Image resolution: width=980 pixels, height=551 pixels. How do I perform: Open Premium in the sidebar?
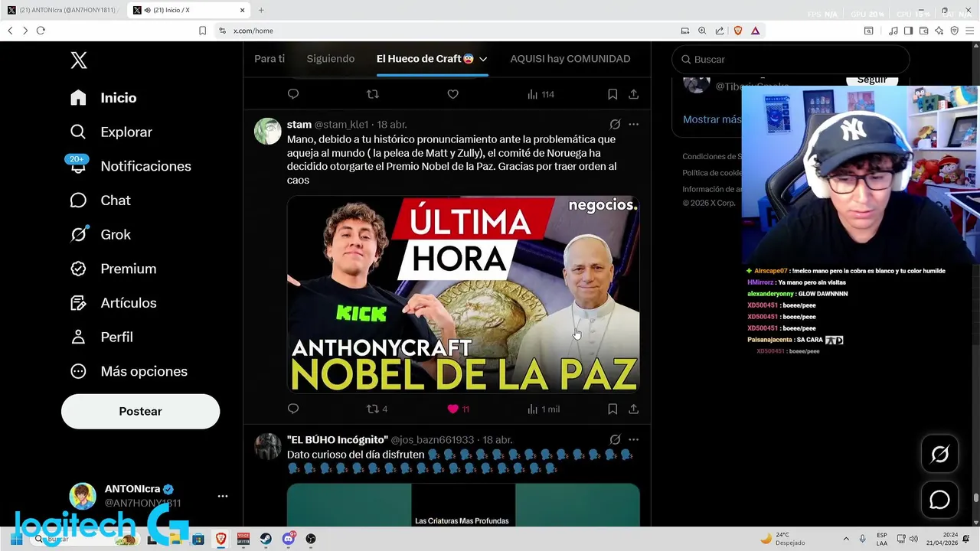[113, 269]
